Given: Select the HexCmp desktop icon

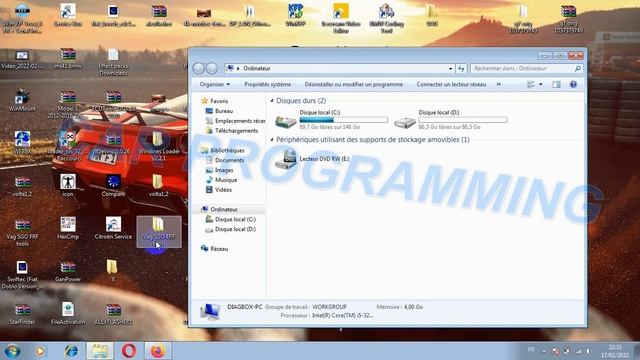Looking at the screenshot, I should [x=68, y=228].
